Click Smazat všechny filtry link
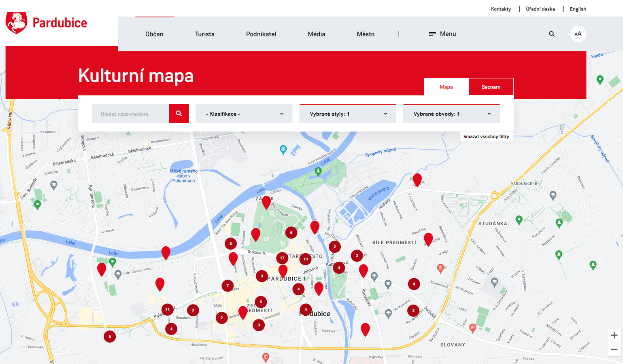The width and height of the screenshot is (623, 364). tap(486, 137)
